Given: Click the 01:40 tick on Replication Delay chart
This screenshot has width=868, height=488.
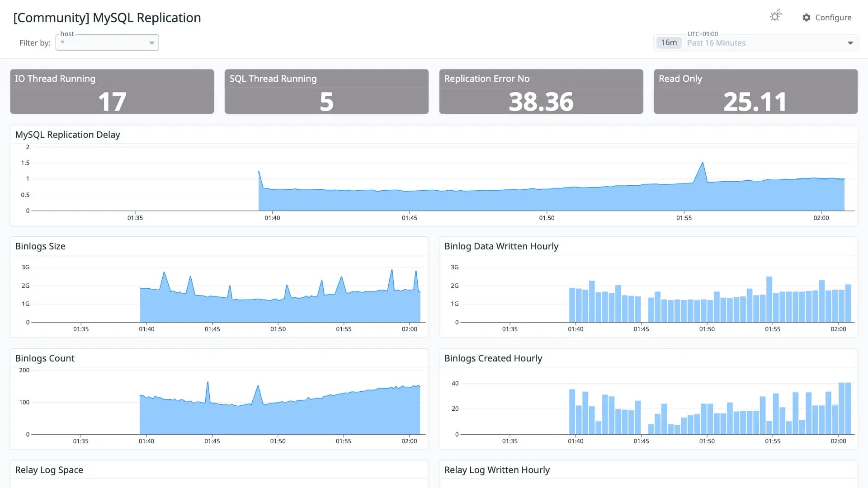Looking at the screenshot, I should [x=272, y=218].
